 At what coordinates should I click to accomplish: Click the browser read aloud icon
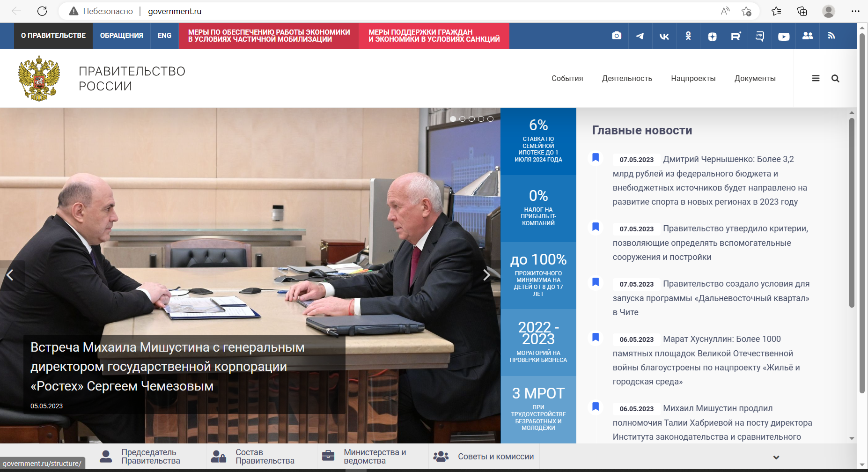click(725, 11)
